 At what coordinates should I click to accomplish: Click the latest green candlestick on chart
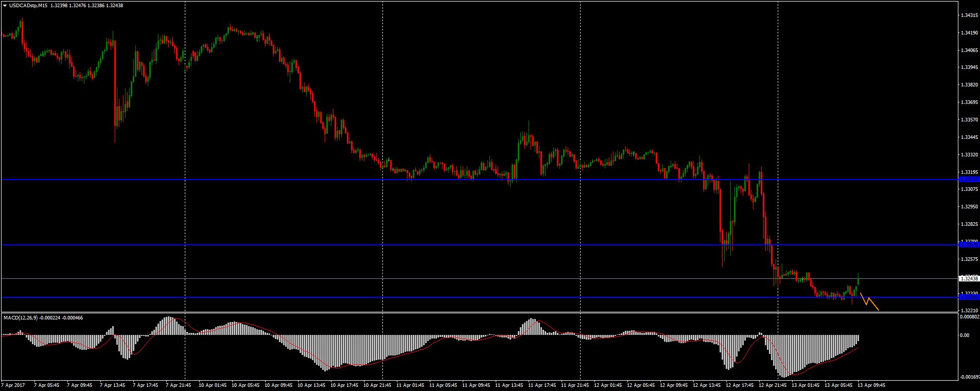click(858, 281)
